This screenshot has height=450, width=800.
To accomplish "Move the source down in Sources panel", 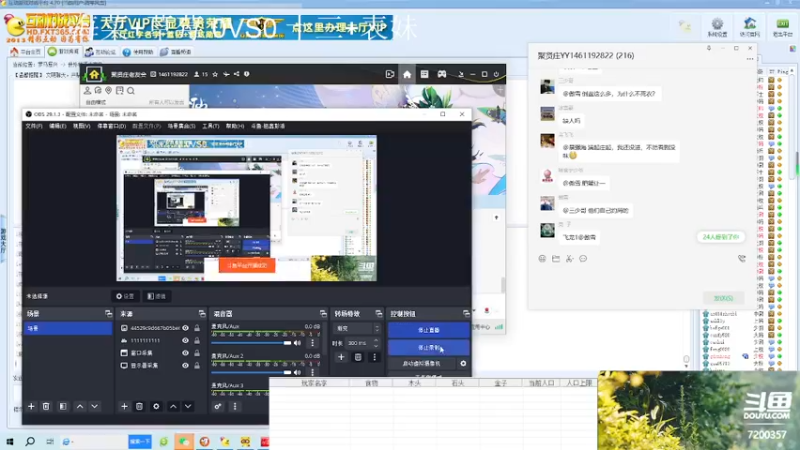I will tap(188, 407).
